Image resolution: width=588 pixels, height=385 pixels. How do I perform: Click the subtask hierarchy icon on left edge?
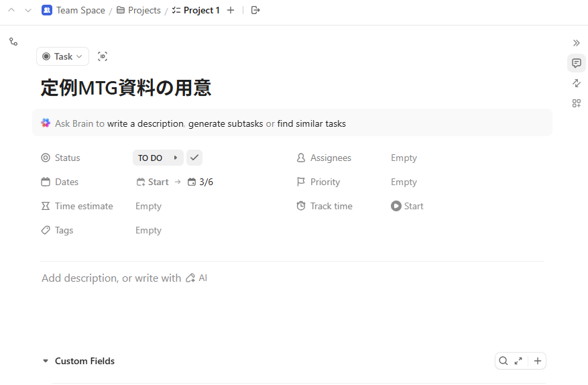tap(13, 42)
